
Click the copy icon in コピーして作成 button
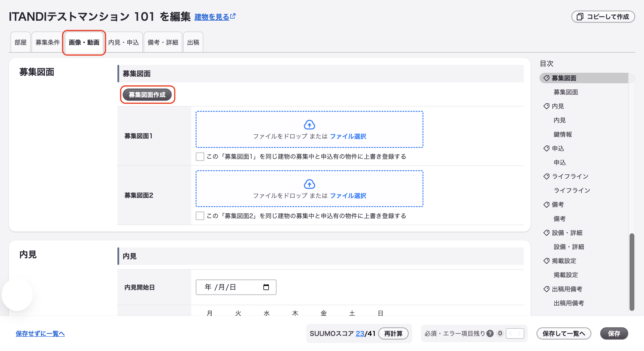(580, 17)
